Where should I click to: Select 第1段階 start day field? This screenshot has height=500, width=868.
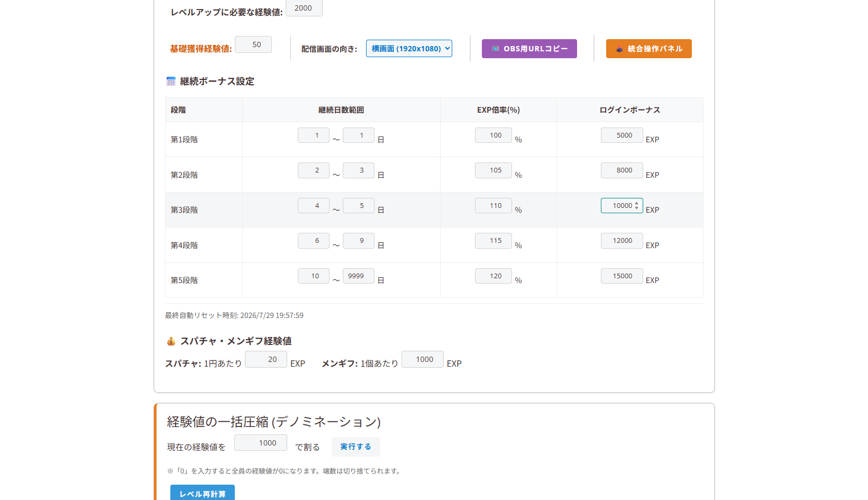point(314,135)
